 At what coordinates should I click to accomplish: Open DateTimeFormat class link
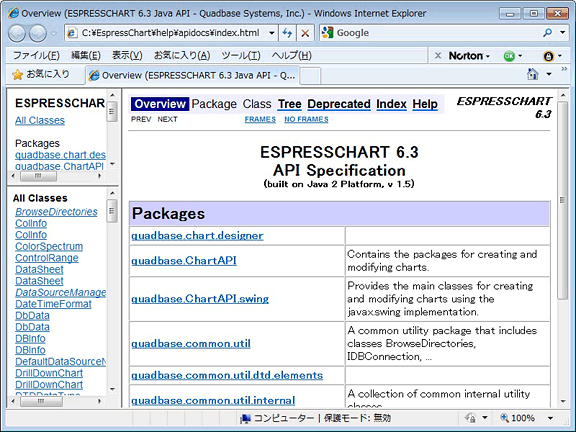tap(53, 304)
